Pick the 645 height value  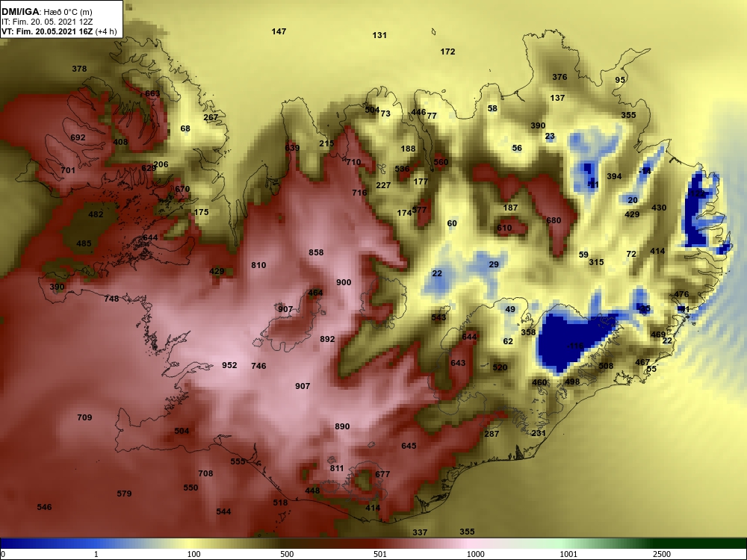[x=409, y=446]
